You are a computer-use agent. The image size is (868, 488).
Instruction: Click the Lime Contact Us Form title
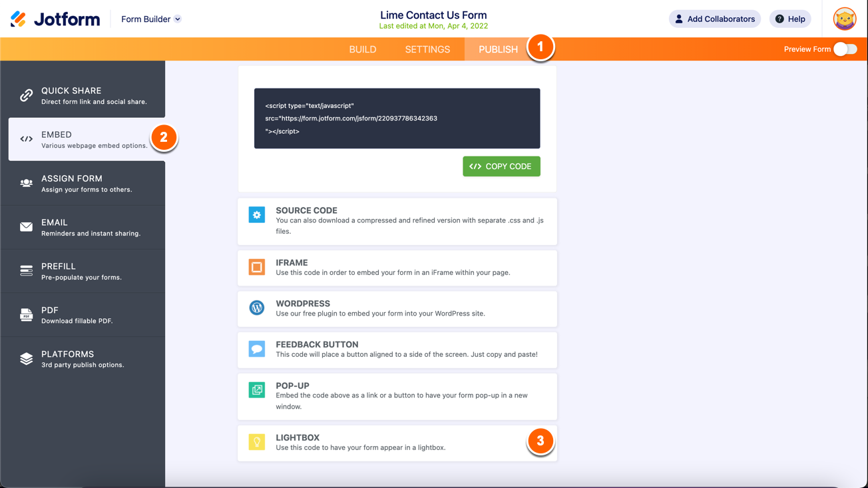(x=433, y=15)
